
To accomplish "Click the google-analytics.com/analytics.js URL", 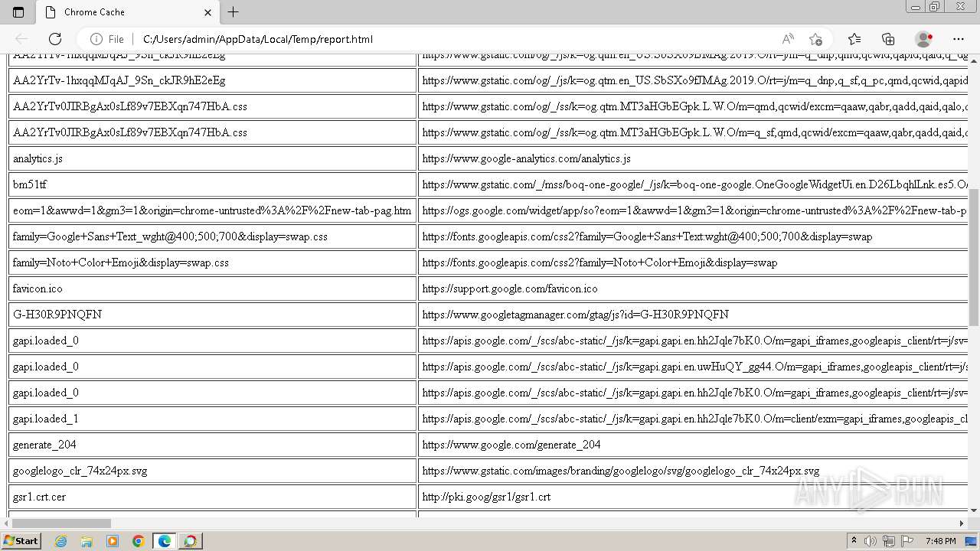I will (x=526, y=158).
